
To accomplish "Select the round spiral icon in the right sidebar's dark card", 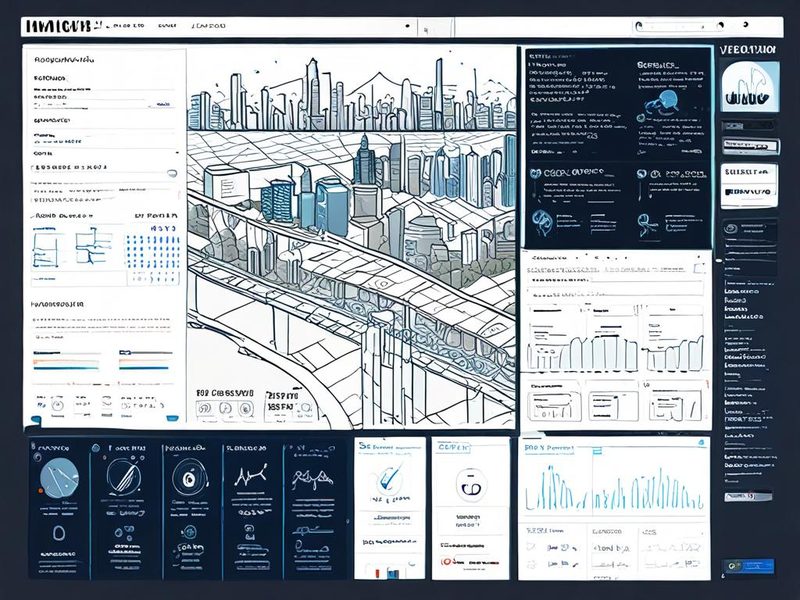I will (731, 228).
